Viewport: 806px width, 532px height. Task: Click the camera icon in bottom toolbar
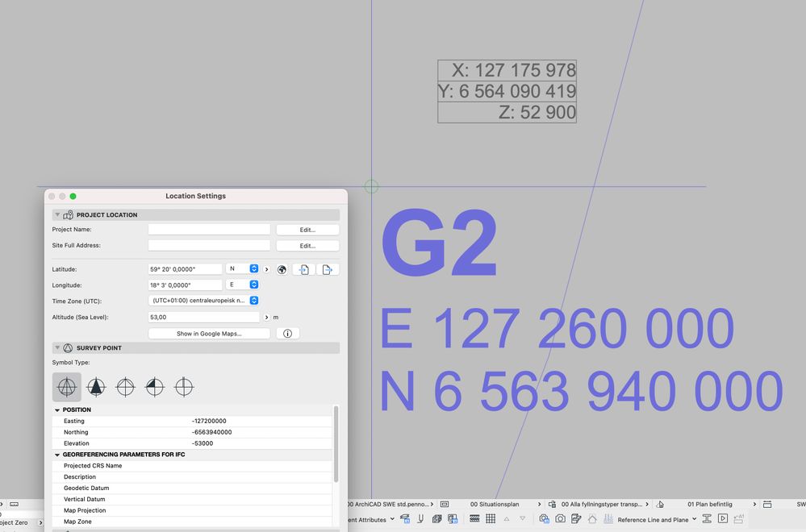pyautogui.click(x=560, y=518)
